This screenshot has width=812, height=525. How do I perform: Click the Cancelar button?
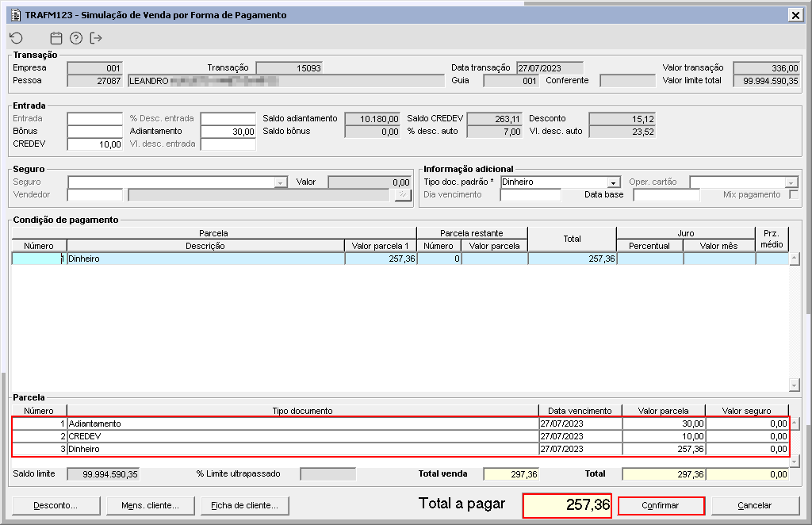click(x=755, y=505)
